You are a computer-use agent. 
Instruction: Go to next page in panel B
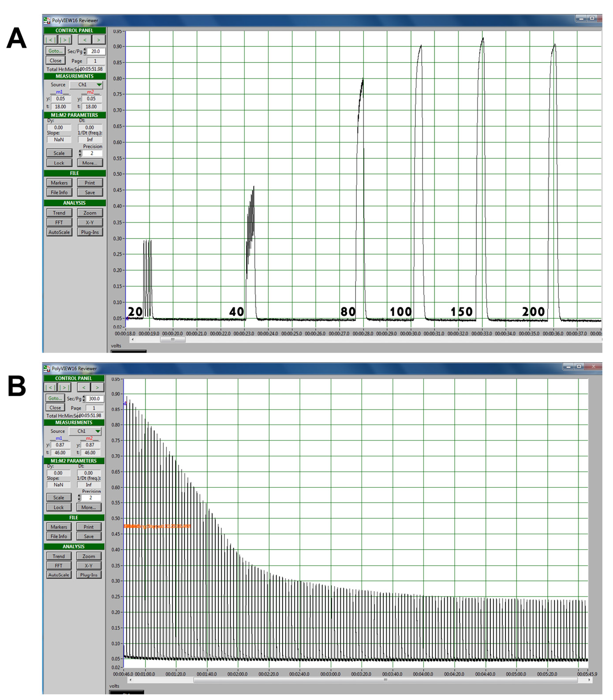(x=97, y=388)
